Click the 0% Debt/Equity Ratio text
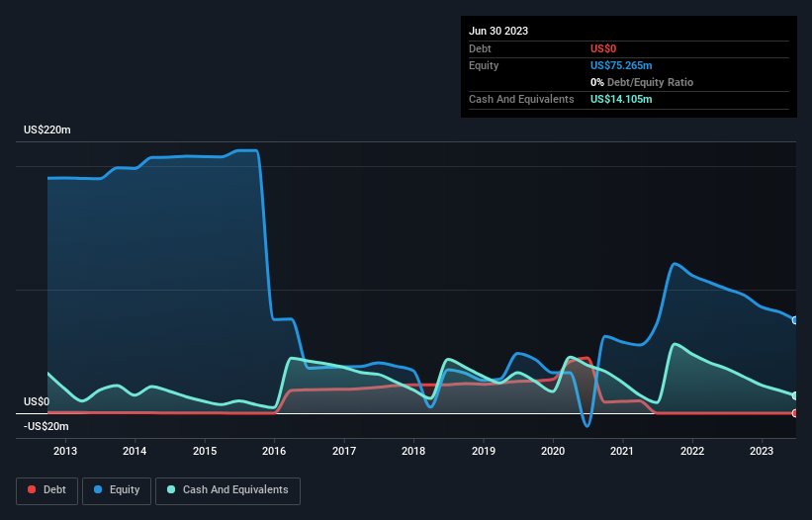 (x=642, y=82)
